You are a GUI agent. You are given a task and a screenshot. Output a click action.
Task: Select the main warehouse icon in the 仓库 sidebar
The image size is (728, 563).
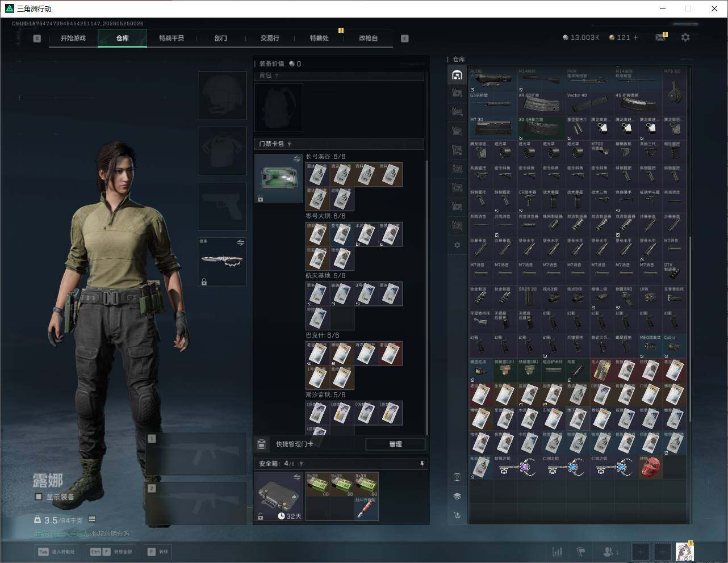[x=457, y=75]
